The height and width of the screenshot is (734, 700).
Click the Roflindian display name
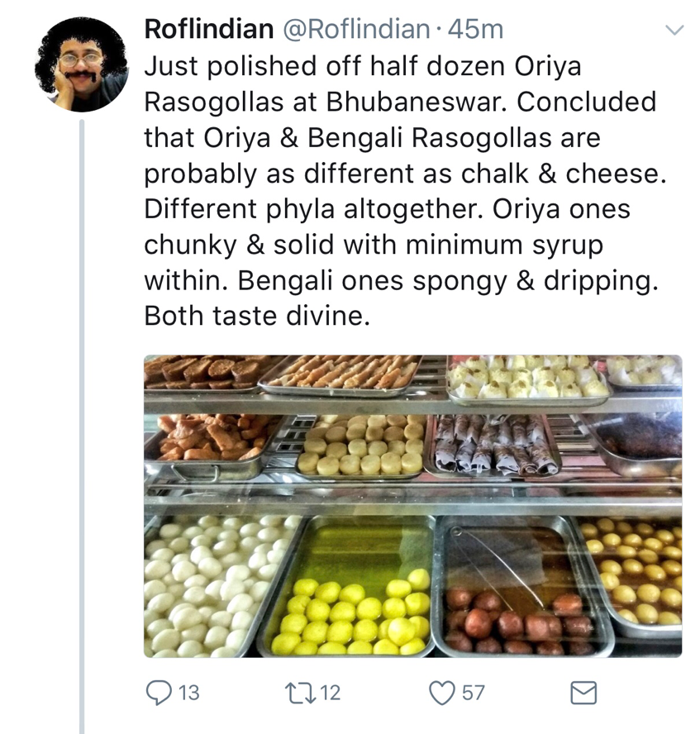(x=208, y=30)
